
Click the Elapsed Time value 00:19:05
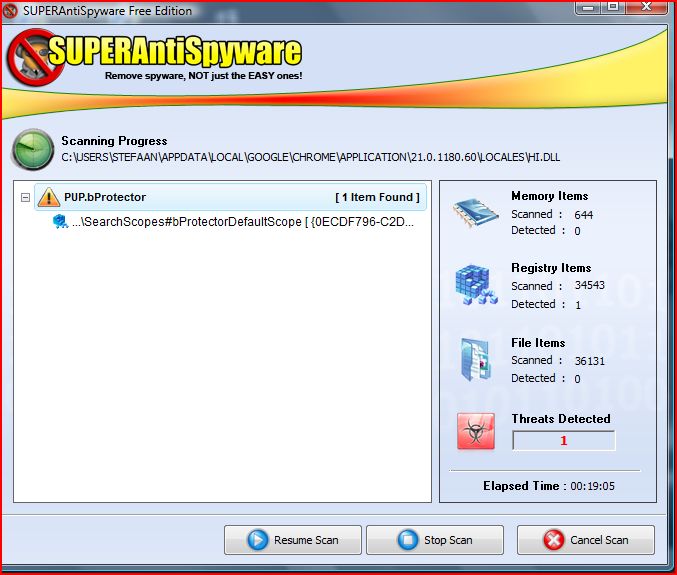pos(592,486)
